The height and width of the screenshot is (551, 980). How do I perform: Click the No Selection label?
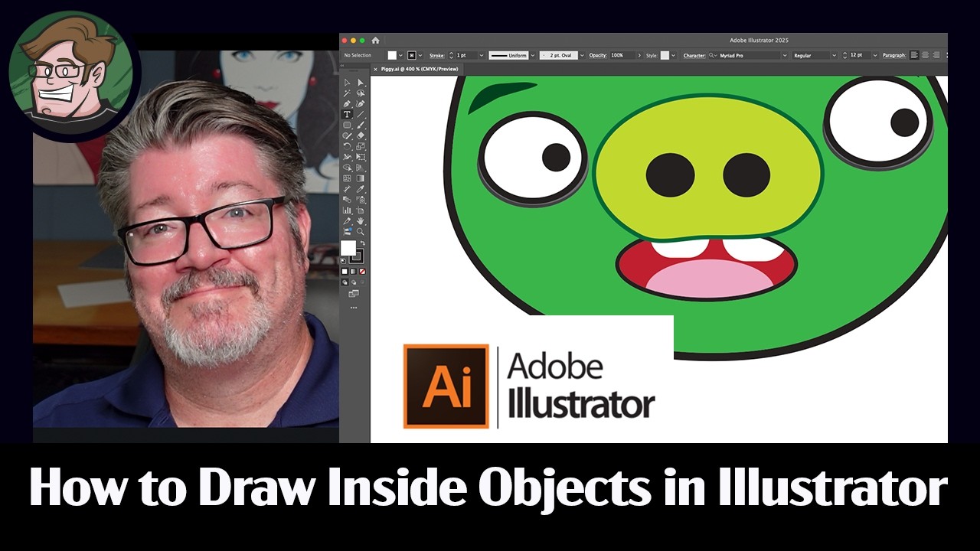coord(358,55)
